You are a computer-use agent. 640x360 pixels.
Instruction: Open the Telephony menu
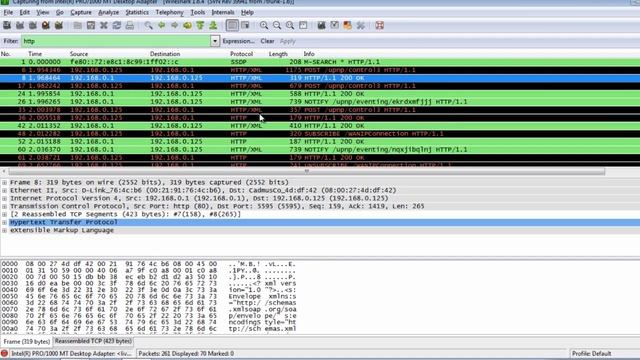click(x=169, y=12)
